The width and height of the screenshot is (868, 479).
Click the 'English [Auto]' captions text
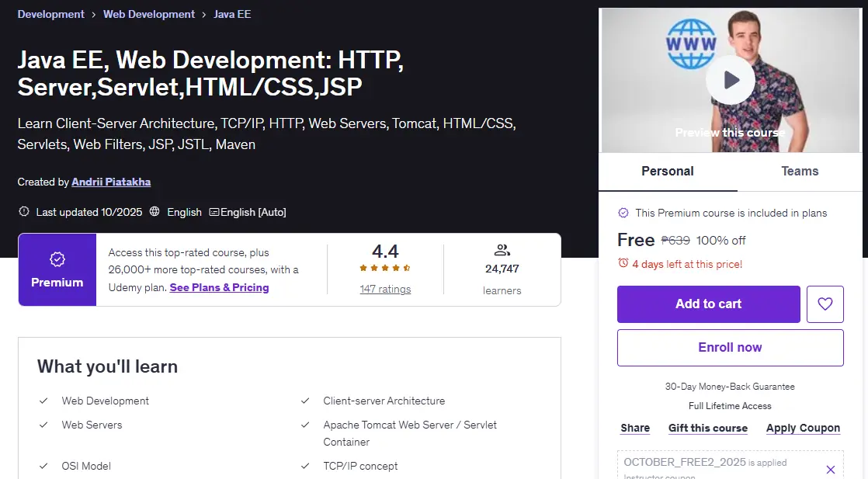[x=254, y=212]
